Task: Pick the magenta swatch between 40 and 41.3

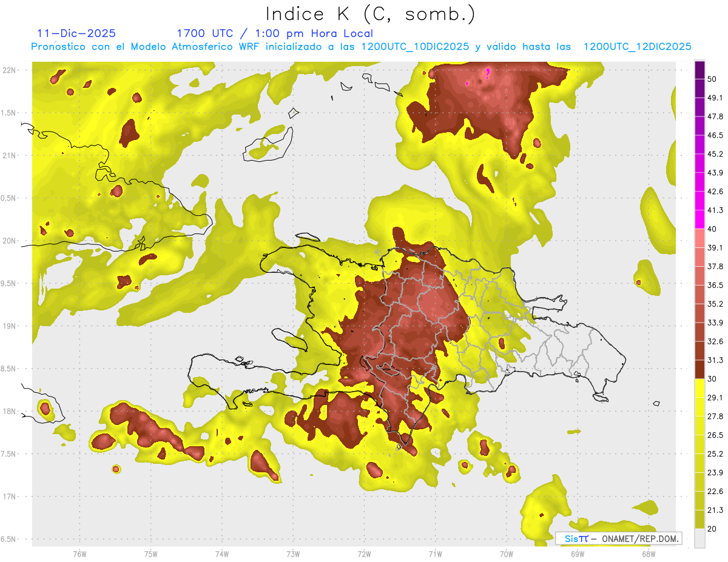Action: coord(699,219)
